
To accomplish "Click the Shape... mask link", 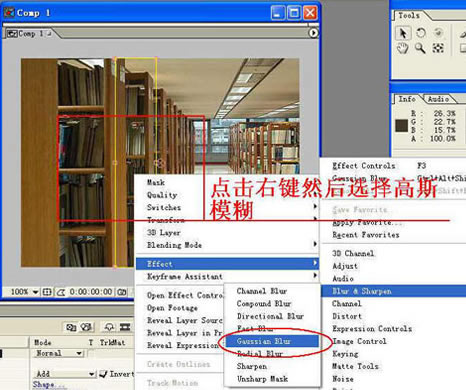I will (x=43, y=385).
